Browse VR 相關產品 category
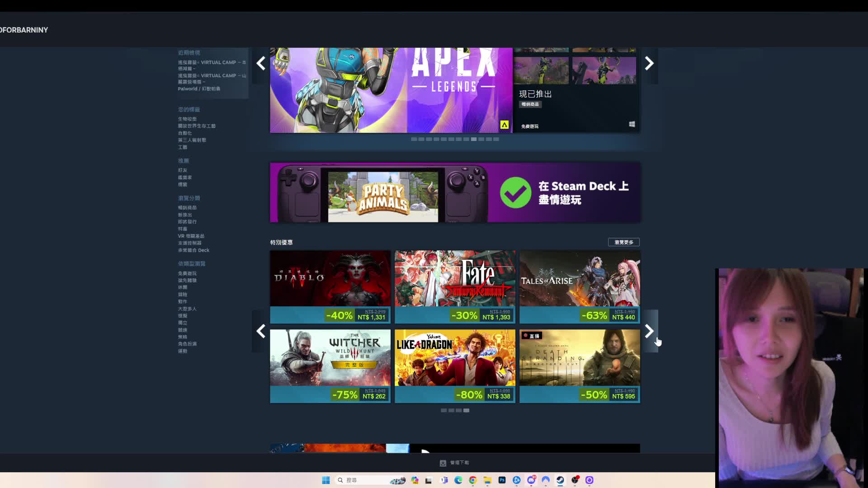Image resolution: width=868 pixels, height=488 pixels. tap(191, 236)
